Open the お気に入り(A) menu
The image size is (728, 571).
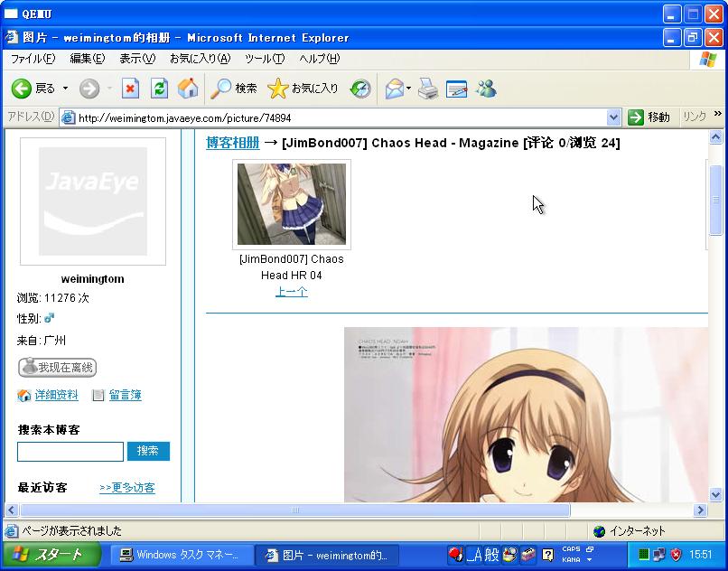[x=201, y=59]
